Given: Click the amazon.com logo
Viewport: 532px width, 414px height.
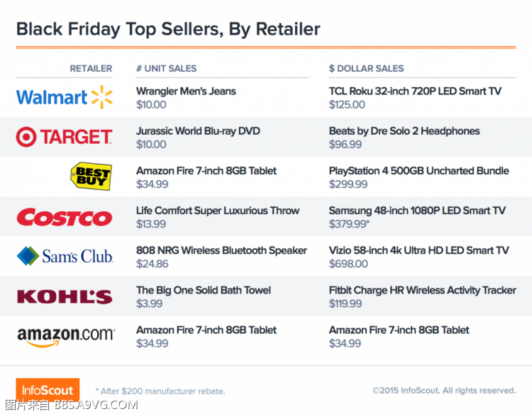Looking at the screenshot, I should click(66, 337).
